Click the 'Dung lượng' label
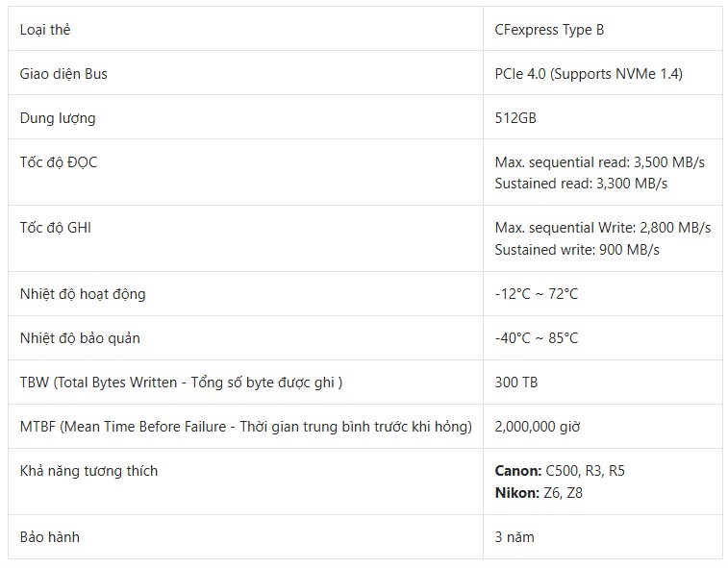728x568 pixels. coord(58,118)
